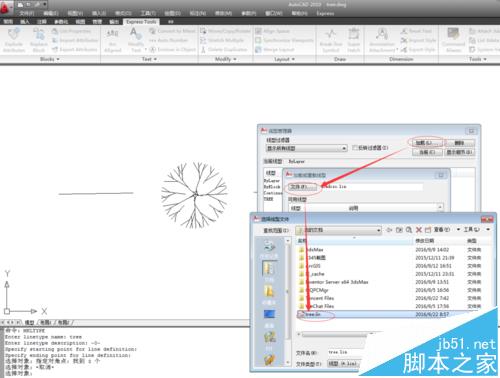Click Enclose in Object tool
This screenshot has height=378, width=500.
click(x=173, y=49)
